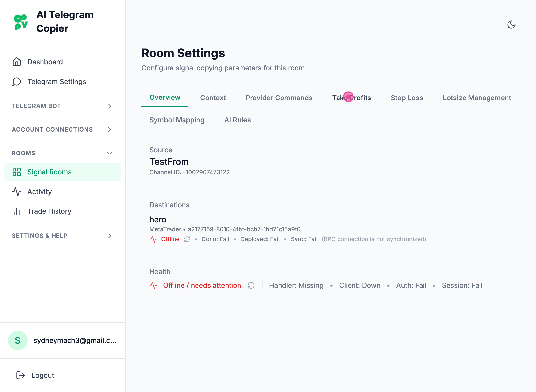Click the AI Telegram Copier logo
Screen dimensions: 536x392
[21, 22]
